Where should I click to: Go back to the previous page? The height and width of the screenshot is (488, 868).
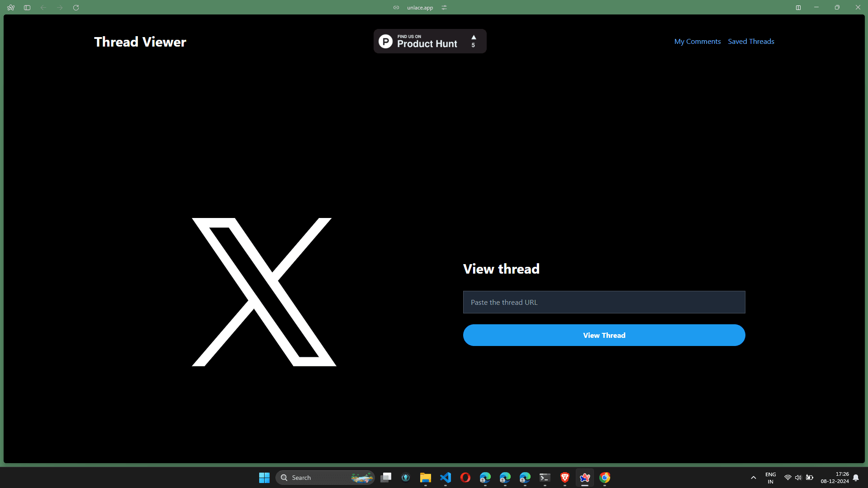pyautogui.click(x=43, y=8)
